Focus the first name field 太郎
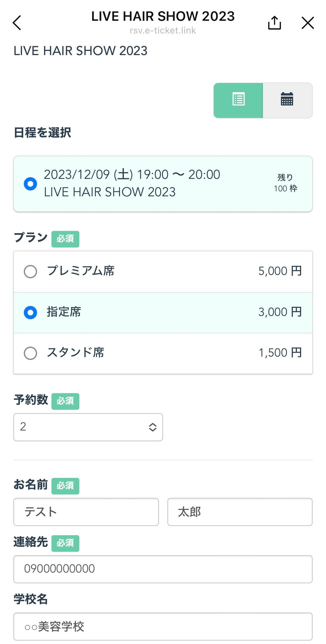 pos(240,512)
